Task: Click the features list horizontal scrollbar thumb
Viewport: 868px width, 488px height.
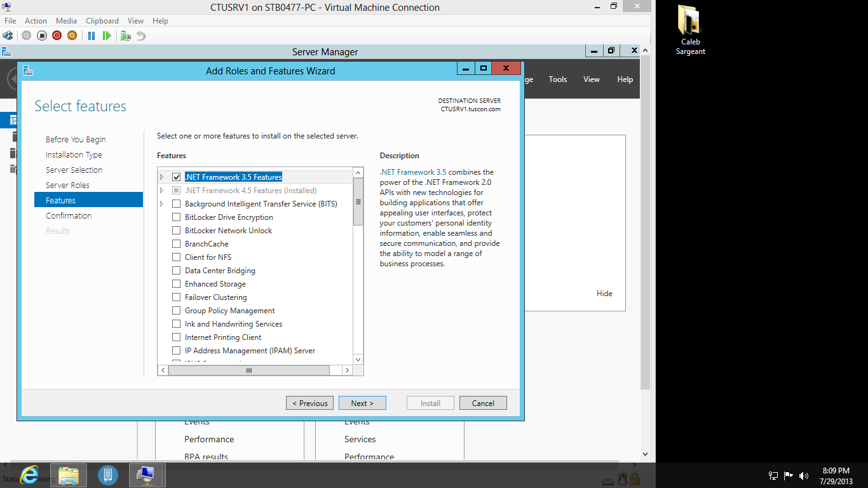Action: click(249, 370)
